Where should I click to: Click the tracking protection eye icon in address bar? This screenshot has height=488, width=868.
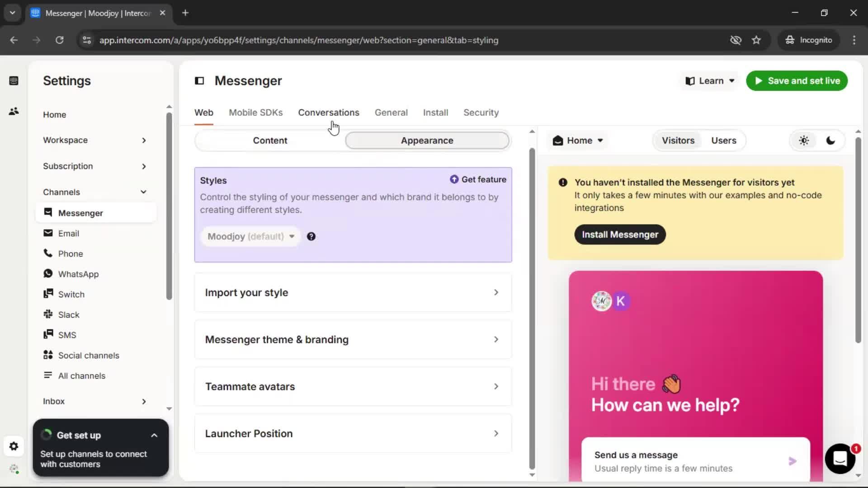click(x=736, y=40)
